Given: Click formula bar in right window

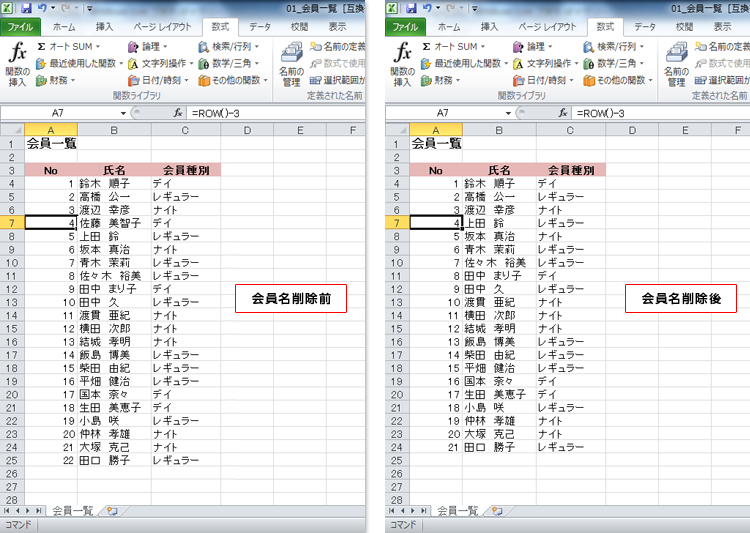Looking at the screenshot, I should point(661,113).
